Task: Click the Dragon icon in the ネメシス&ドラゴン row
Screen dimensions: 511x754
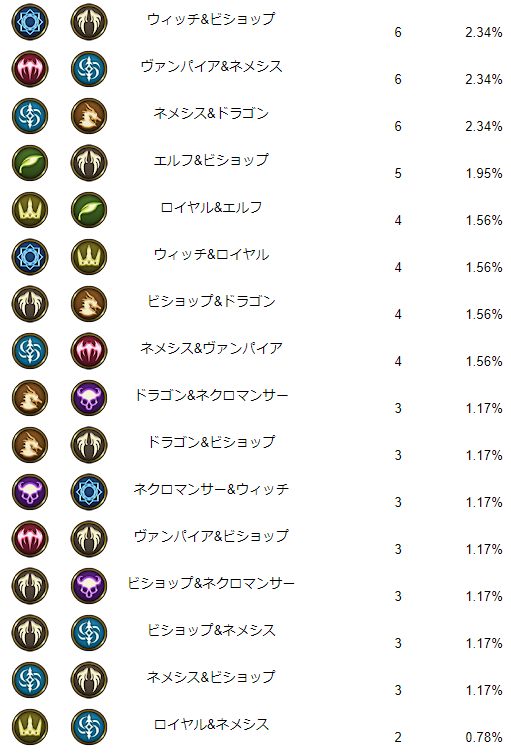Action: click(89, 116)
